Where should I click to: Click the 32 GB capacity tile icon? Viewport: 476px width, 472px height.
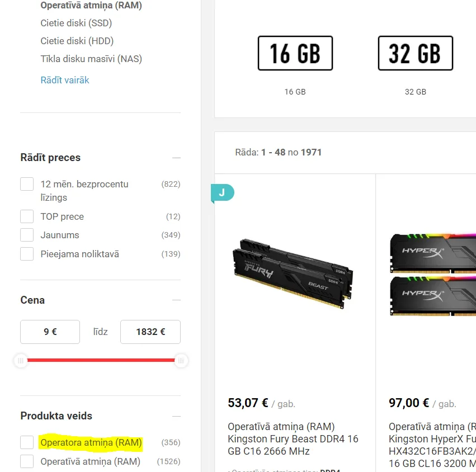tap(415, 53)
